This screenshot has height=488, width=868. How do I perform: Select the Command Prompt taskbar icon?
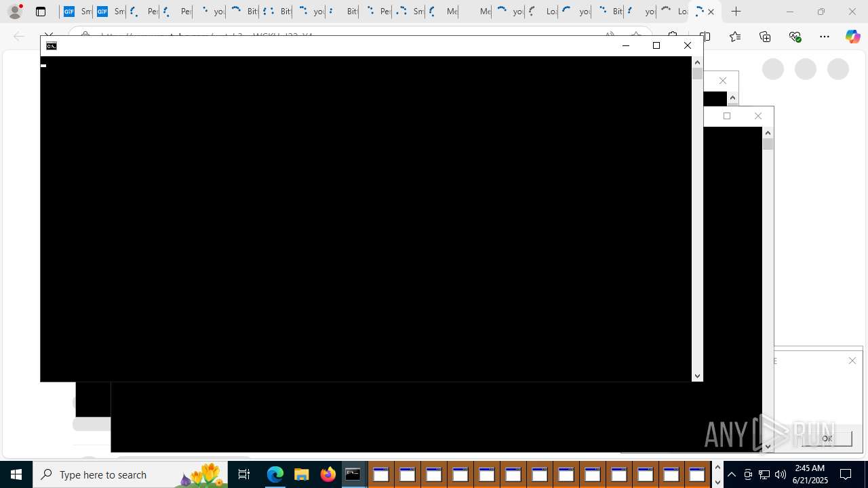tap(354, 474)
